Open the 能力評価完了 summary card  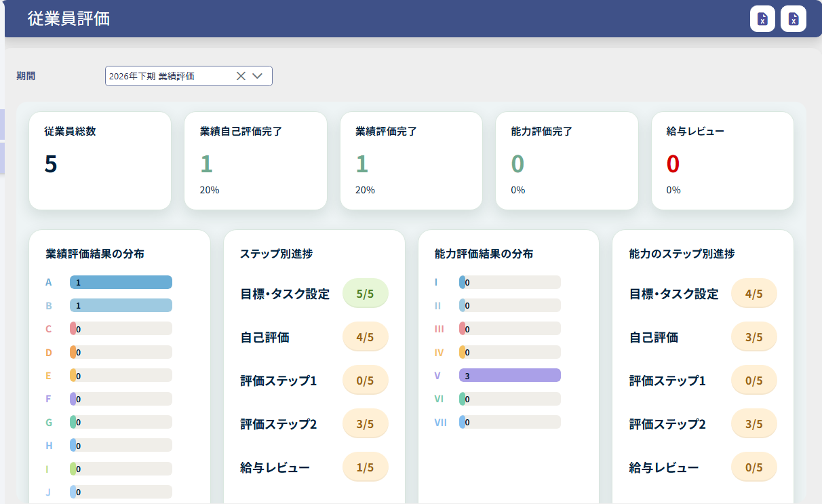567,161
